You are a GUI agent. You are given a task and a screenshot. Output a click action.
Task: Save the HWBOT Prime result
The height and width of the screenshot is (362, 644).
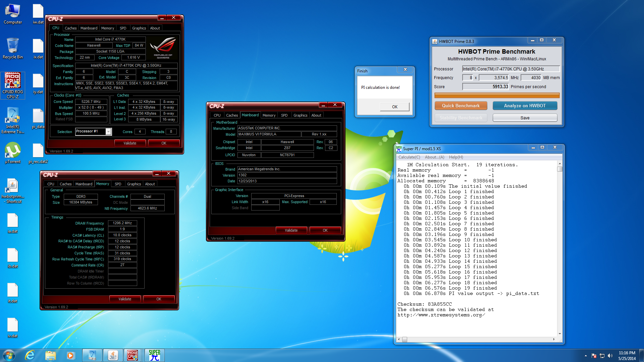click(x=525, y=118)
